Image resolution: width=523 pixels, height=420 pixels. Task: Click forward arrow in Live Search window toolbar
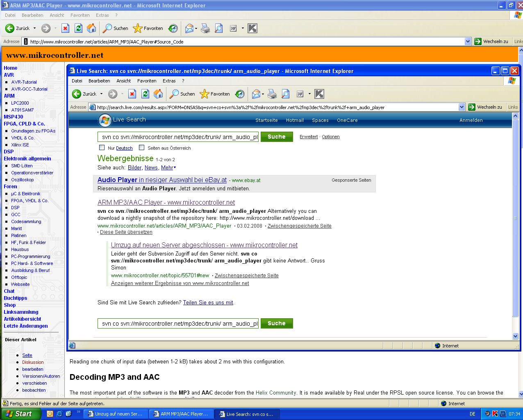point(113,94)
